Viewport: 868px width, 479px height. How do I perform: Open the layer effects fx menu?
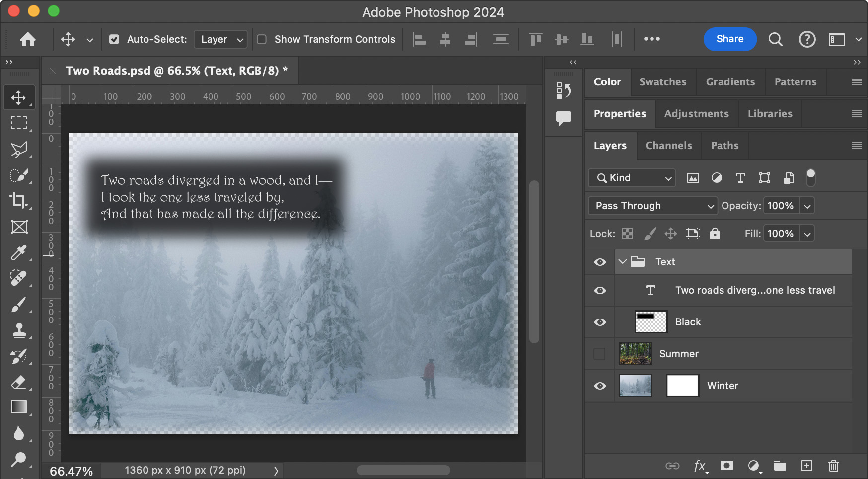(x=700, y=466)
